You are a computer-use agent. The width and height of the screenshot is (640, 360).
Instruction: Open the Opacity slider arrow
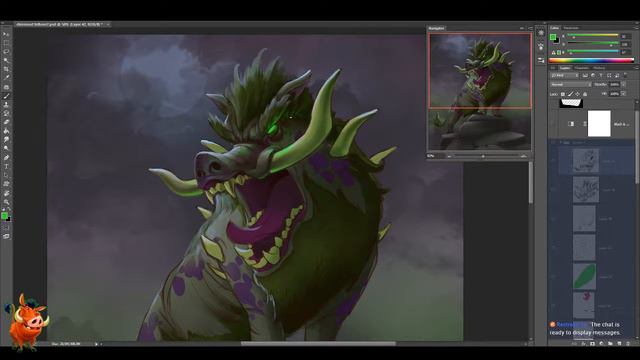click(624, 84)
